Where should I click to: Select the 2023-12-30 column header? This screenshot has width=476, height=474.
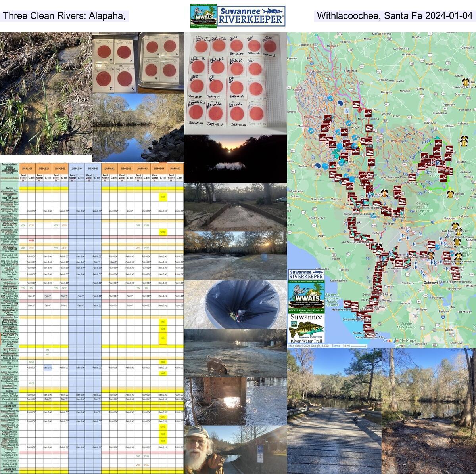[76, 168]
